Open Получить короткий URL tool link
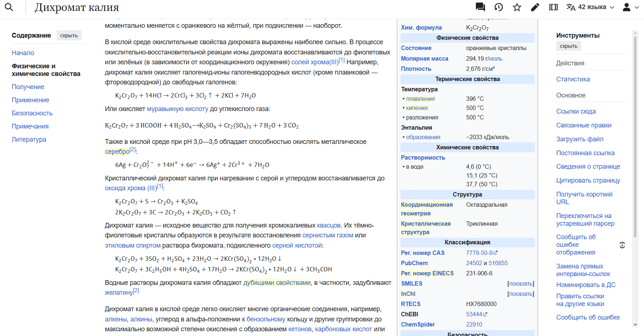Image resolution: width=644 pixels, height=336 pixels. (x=584, y=198)
